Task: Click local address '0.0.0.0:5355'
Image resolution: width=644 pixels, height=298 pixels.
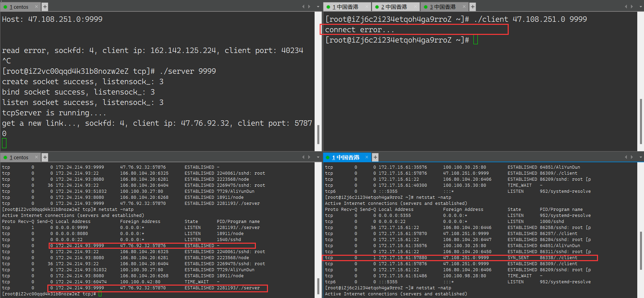Action: coord(395,216)
